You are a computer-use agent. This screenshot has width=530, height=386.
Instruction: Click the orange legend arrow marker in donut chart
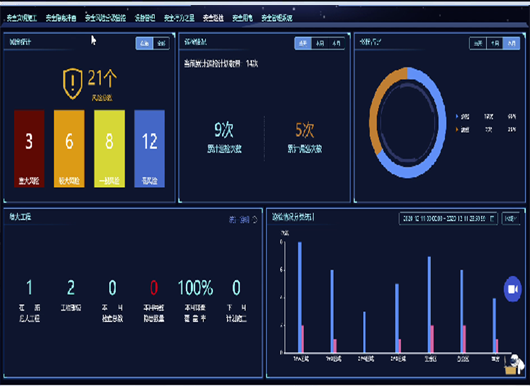[x=457, y=129]
